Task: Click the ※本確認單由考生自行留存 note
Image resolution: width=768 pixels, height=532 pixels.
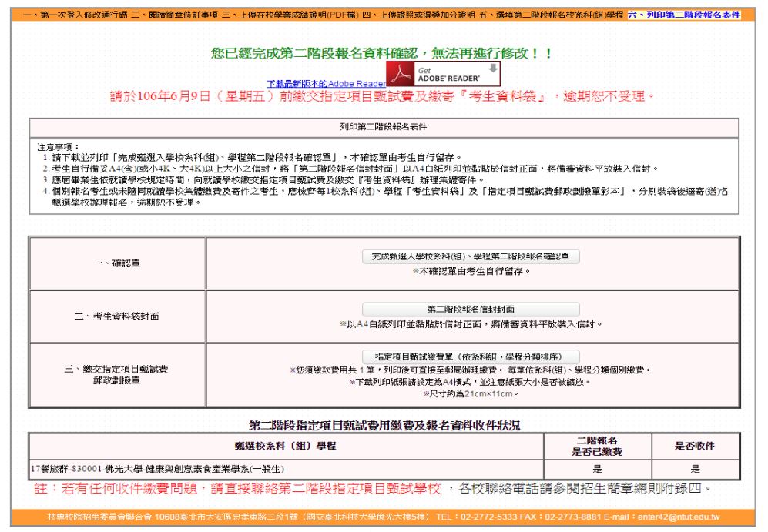Action: pos(471,271)
